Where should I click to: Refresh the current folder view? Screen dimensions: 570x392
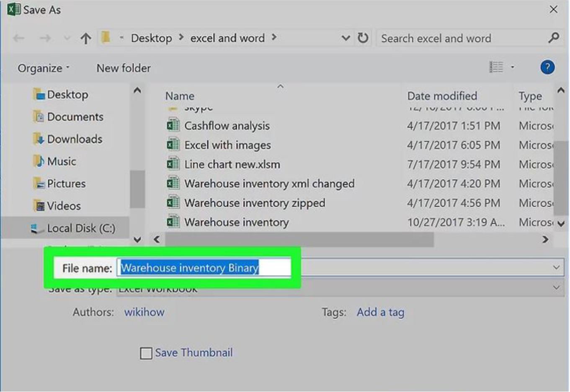(x=363, y=38)
